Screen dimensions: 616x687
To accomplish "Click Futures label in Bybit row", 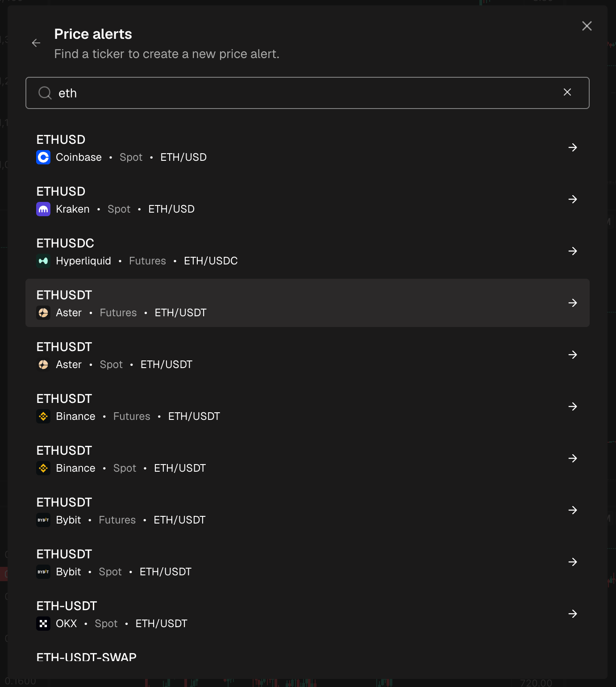I will coord(117,520).
